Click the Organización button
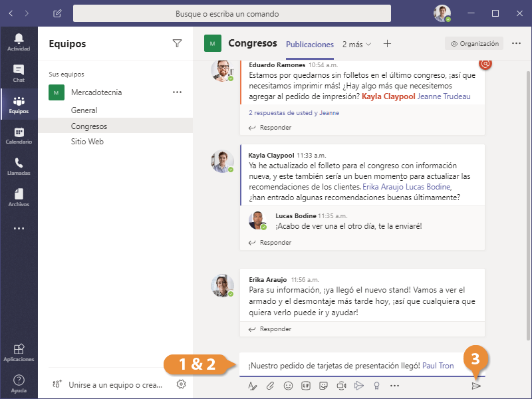This screenshot has width=532, height=399. (474, 44)
